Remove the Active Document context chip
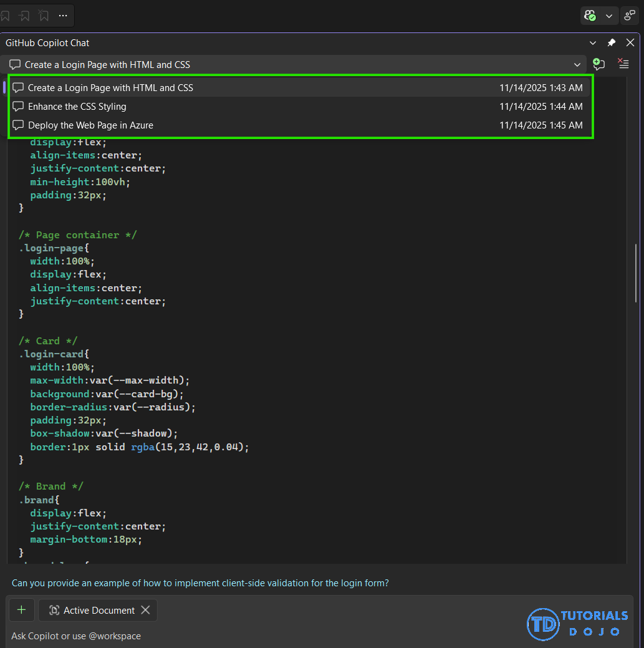The height and width of the screenshot is (648, 644). pyautogui.click(x=145, y=610)
